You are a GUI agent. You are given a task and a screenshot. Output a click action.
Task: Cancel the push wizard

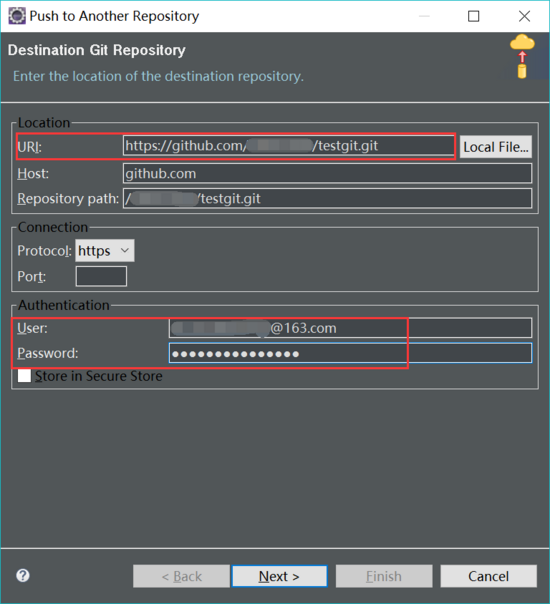pos(488,576)
